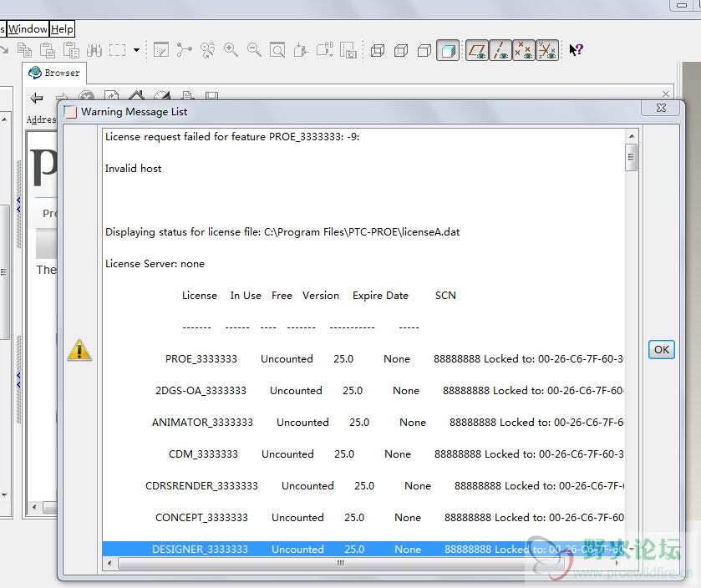
Task: Expand the selection tool dropdown arrow
Action: 136,50
